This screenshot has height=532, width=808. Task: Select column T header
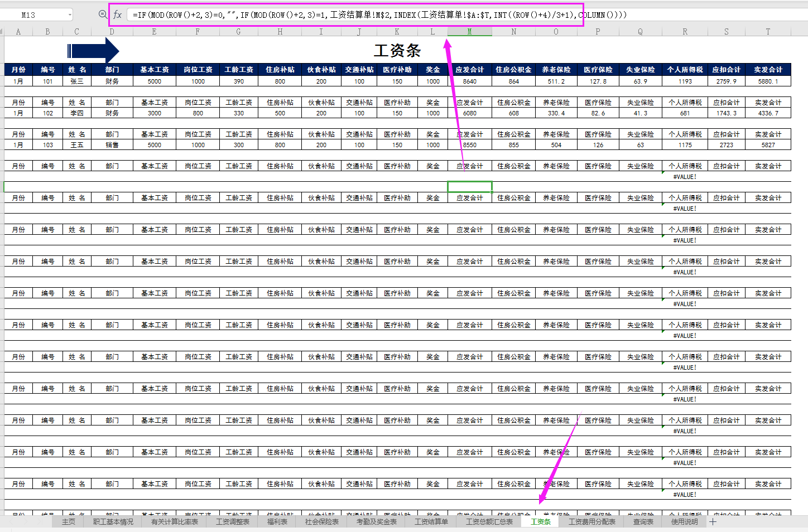[x=768, y=32]
